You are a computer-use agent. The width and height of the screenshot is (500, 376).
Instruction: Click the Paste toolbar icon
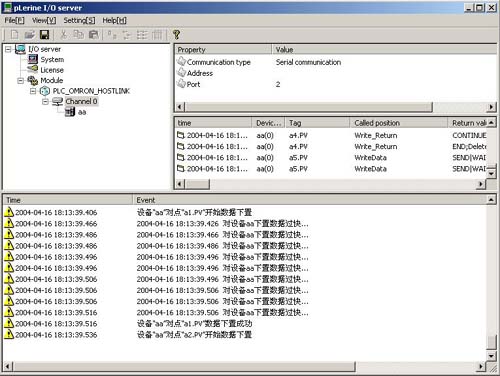[94, 34]
